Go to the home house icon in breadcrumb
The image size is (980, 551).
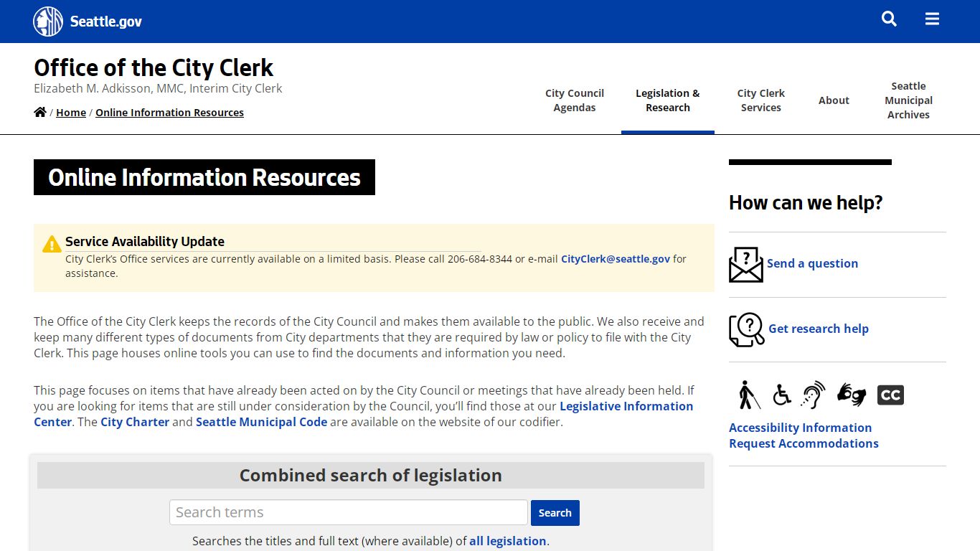tap(40, 112)
